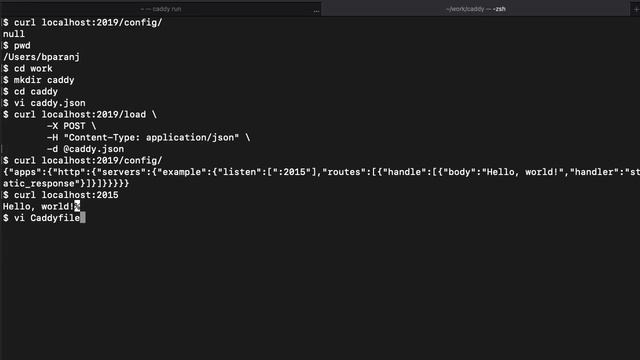The image size is (640, 360).
Task: Click the '$ pwd' command line
Action: pyautogui.click(x=17, y=45)
